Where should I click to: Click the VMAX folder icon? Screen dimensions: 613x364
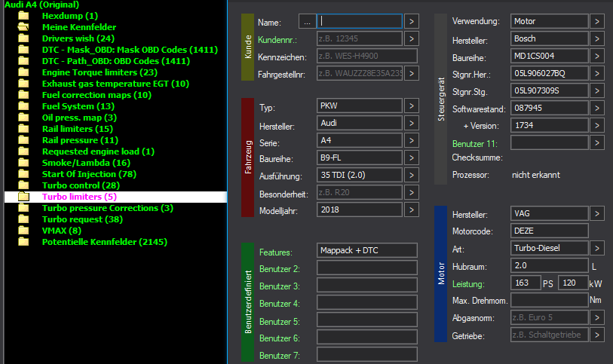pos(23,231)
